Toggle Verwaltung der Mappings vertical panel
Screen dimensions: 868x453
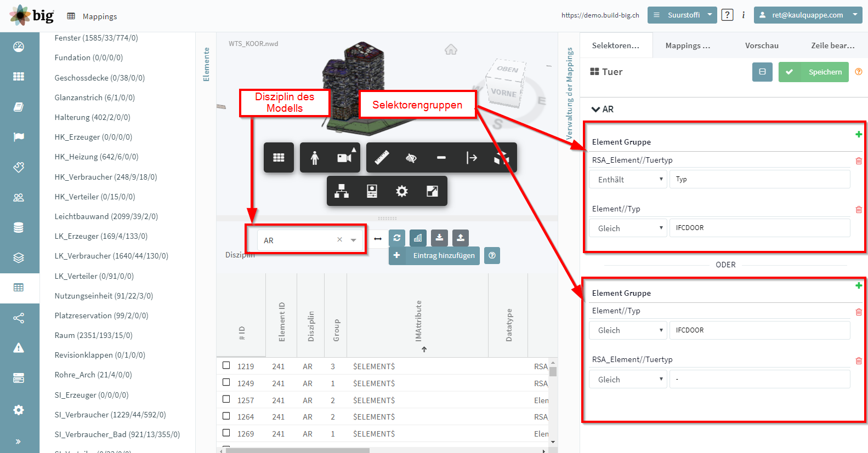[569, 93]
